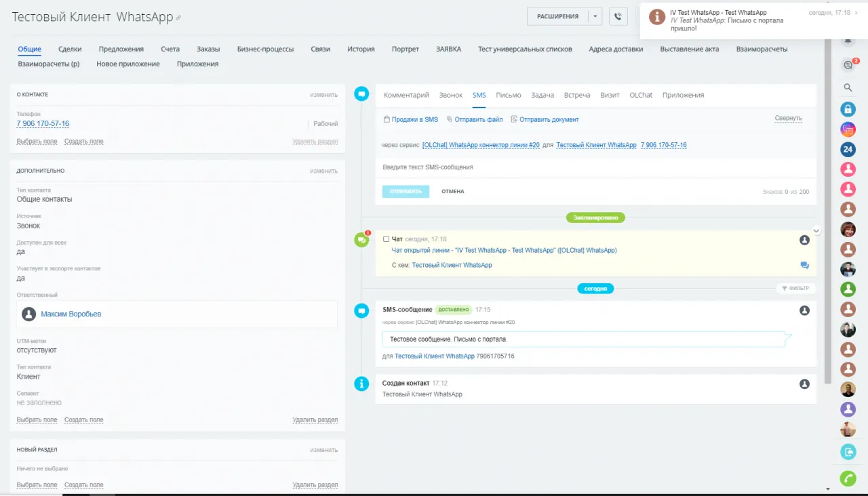Click the ОТПРАВИТЬ send button
Screen dimensions: 868x496
pos(406,191)
